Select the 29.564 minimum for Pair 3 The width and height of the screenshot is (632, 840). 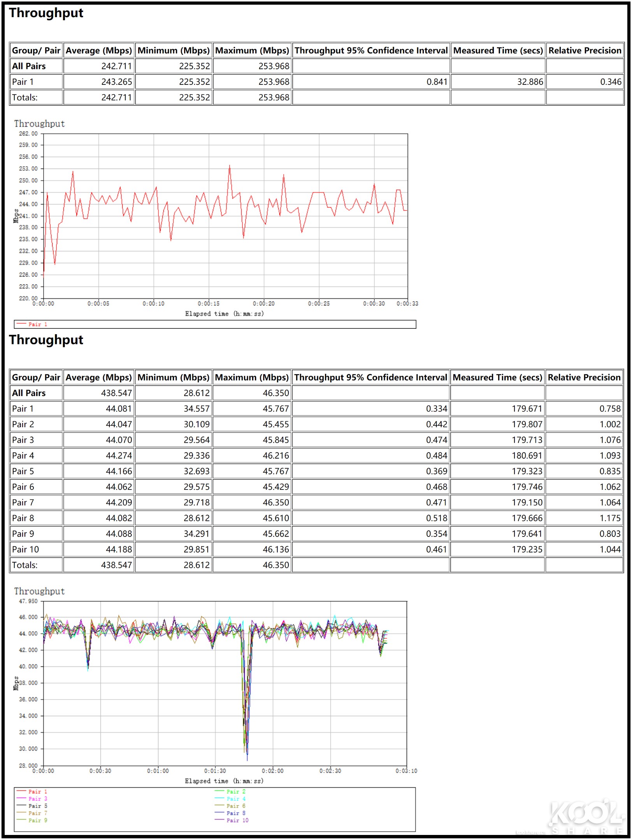click(x=197, y=440)
